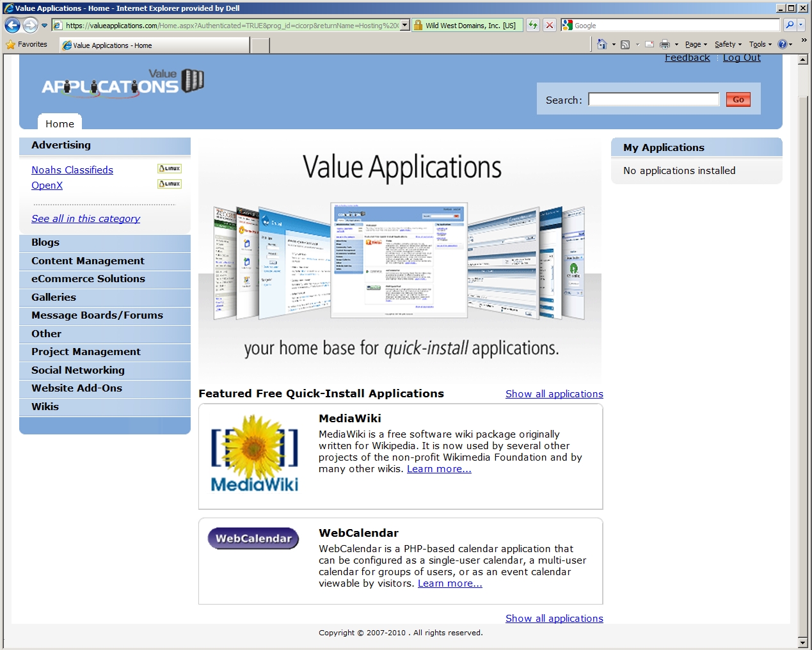Select the Home navigation tab
812x650 pixels.
[x=60, y=123]
